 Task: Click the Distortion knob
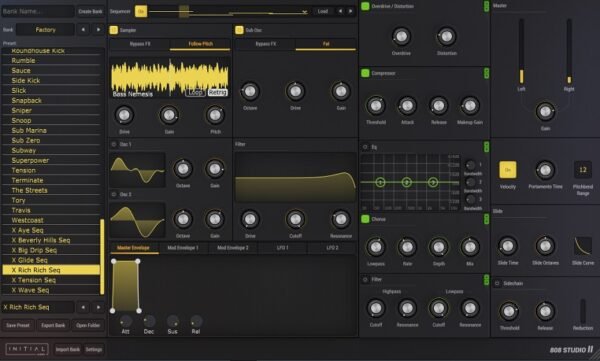[447, 37]
